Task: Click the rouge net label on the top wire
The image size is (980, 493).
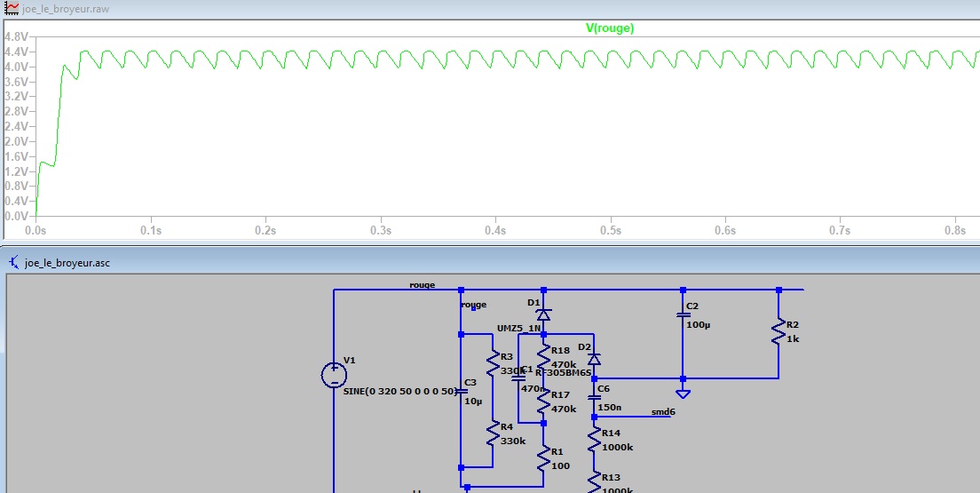Action: 422,284
